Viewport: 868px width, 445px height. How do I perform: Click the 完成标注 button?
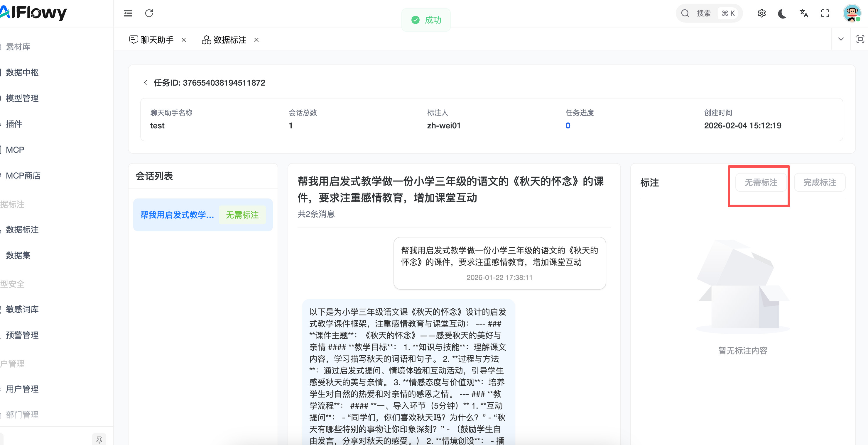(819, 182)
